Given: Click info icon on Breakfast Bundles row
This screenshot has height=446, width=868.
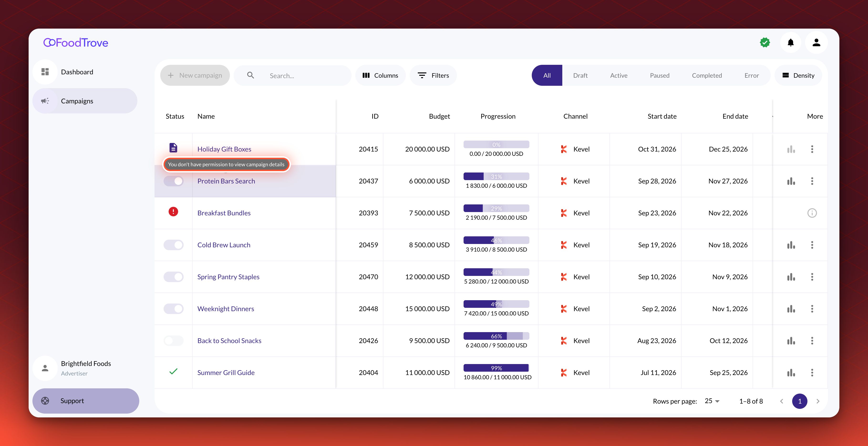Looking at the screenshot, I should tap(812, 213).
